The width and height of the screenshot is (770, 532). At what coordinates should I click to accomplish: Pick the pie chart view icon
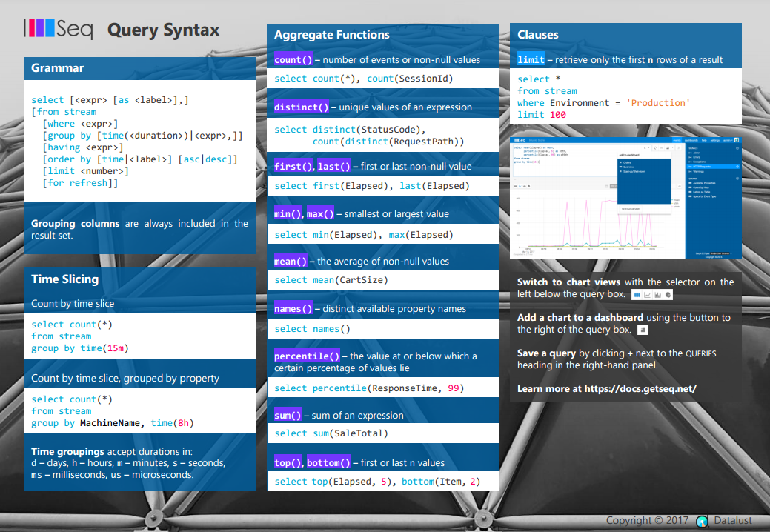tap(668, 295)
